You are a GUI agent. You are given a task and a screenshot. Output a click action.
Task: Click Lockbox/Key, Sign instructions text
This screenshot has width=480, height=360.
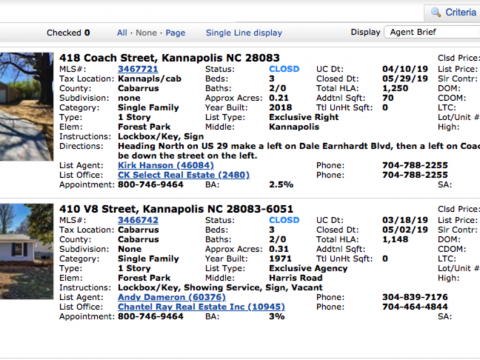click(x=161, y=137)
